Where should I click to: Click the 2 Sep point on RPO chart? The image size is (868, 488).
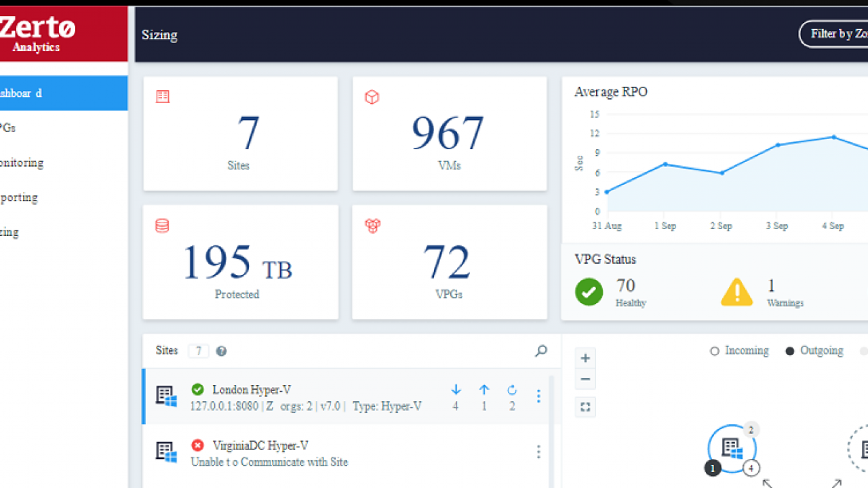pos(722,173)
